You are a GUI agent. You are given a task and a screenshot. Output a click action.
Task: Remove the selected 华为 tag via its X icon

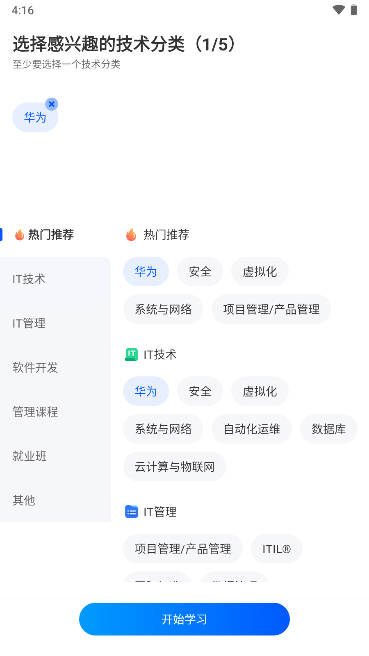tap(51, 104)
